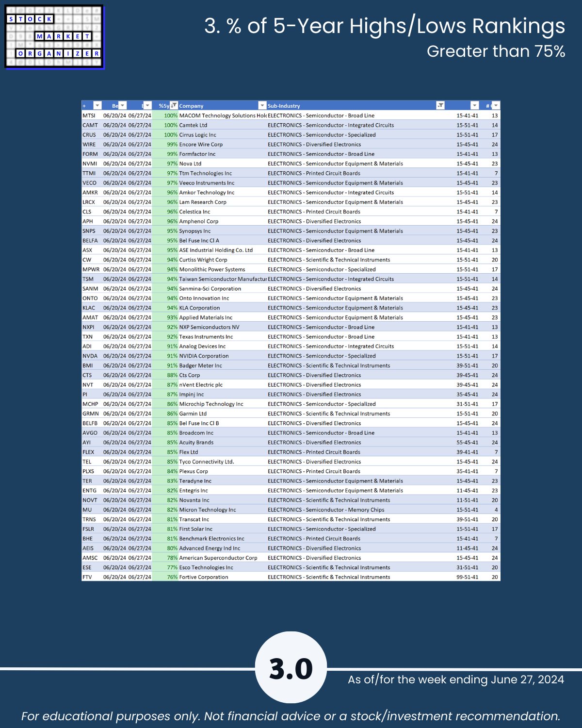Open the # column filter dropdown
The height and width of the screenshot is (728, 582).
(496, 106)
